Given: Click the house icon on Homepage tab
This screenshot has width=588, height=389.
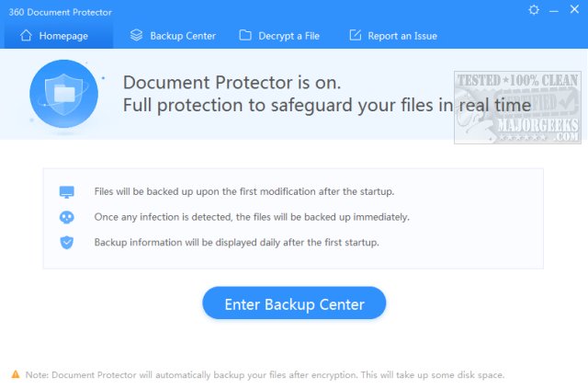Looking at the screenshot, I should click(26, 36).
